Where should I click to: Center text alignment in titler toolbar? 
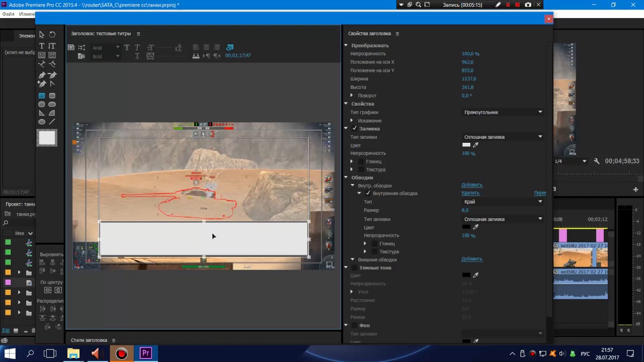coord(206,47)
